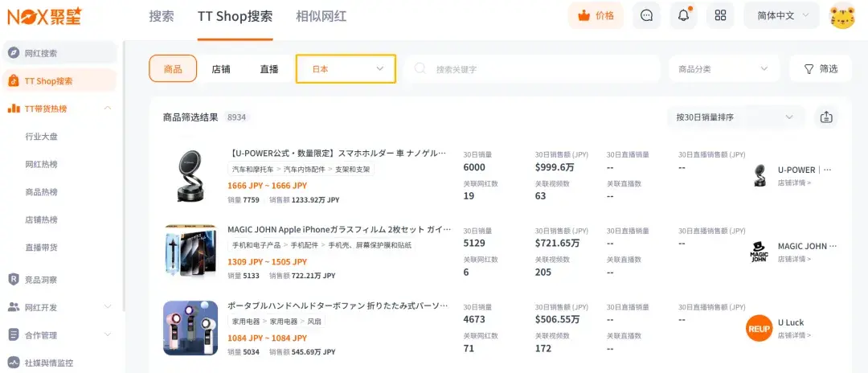868x373 pixels.
Task: Click the 支架和支架 category tag
Action: (353, 169)
